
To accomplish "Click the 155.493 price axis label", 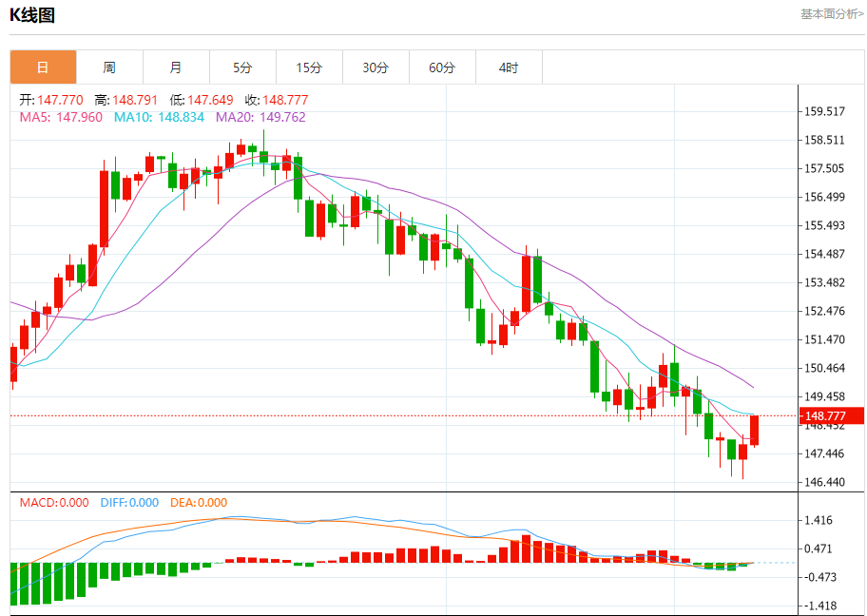I will click(x=824, y=225).
